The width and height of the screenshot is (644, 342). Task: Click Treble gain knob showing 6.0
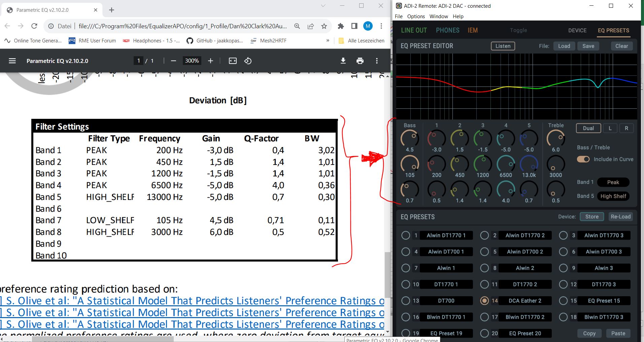pyautogui.click(x=556, y=138)
